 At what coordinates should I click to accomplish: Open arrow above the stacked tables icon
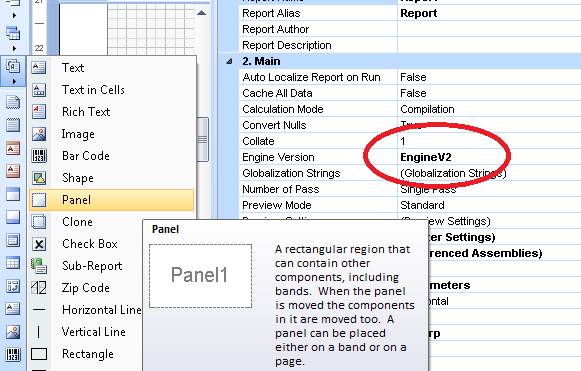[14, 16]
